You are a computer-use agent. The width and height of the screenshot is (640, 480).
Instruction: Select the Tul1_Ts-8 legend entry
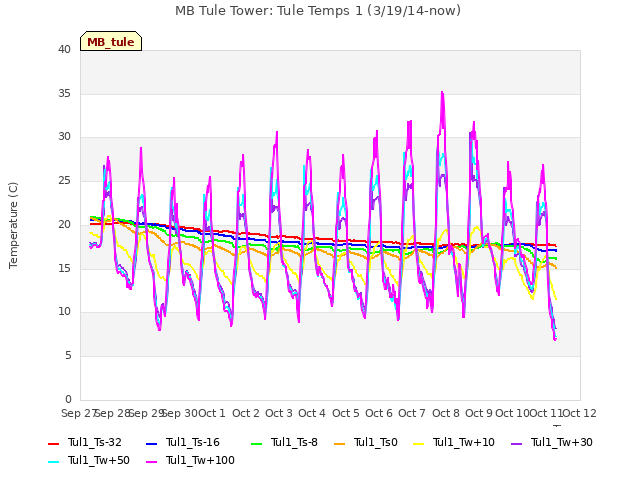coord(284,442)
